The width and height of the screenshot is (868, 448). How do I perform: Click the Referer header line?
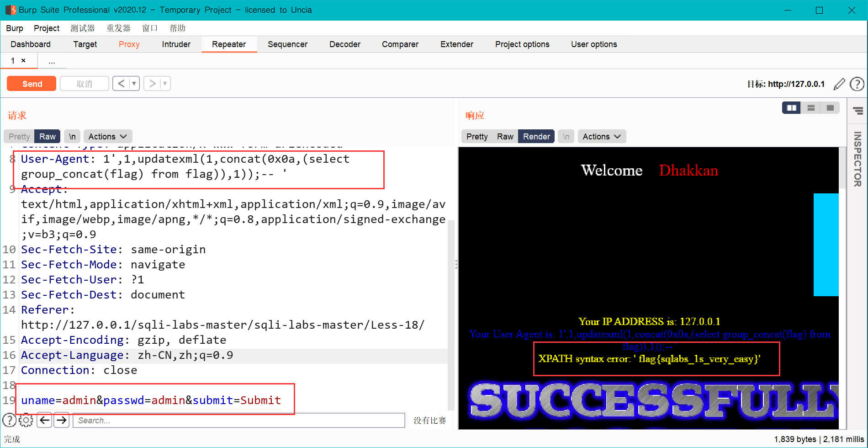(x=223, y=317)
